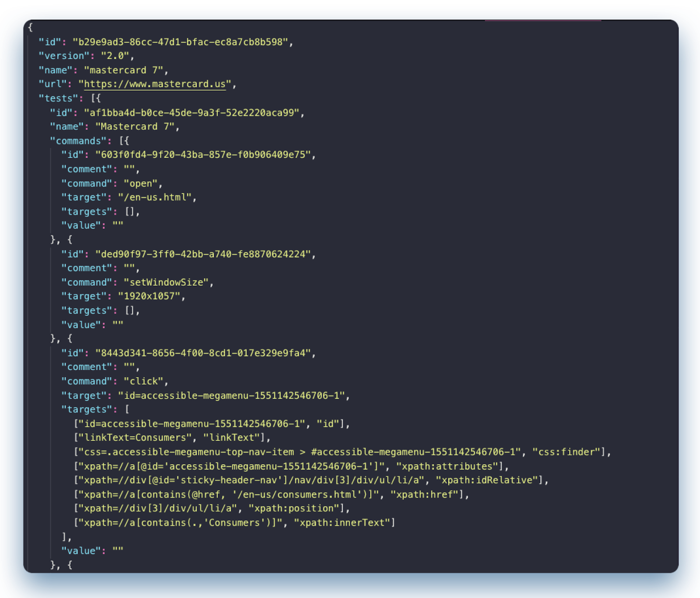This screenshot has height=598, width=700.
Task: Click the "mastercard 7" name value
Action: [123, 70]
